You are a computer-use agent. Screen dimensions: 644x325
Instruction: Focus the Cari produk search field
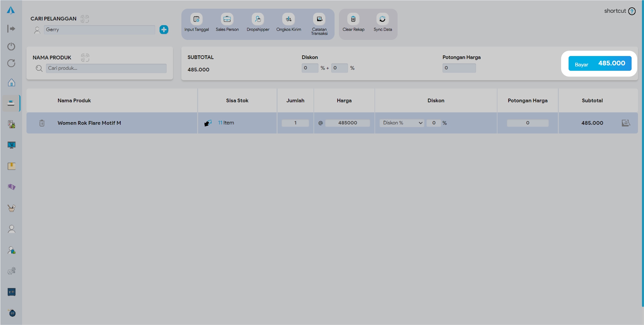point(106,68)
